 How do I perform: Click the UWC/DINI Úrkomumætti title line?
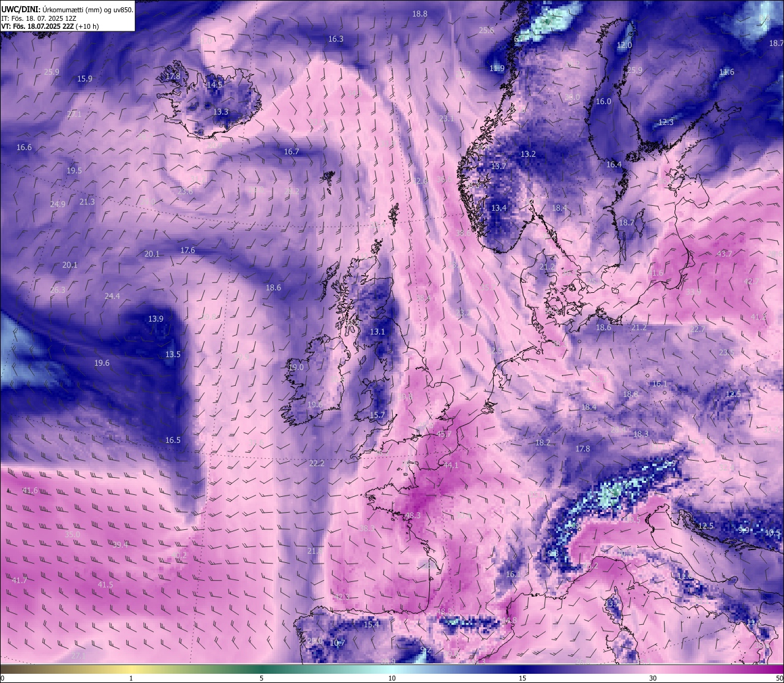pos(67,10)
